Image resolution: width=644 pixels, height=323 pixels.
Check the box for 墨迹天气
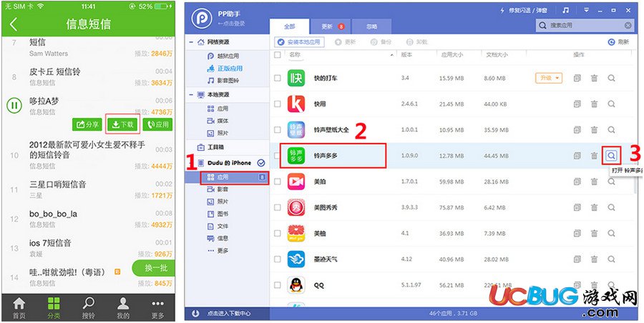point(278,259)
